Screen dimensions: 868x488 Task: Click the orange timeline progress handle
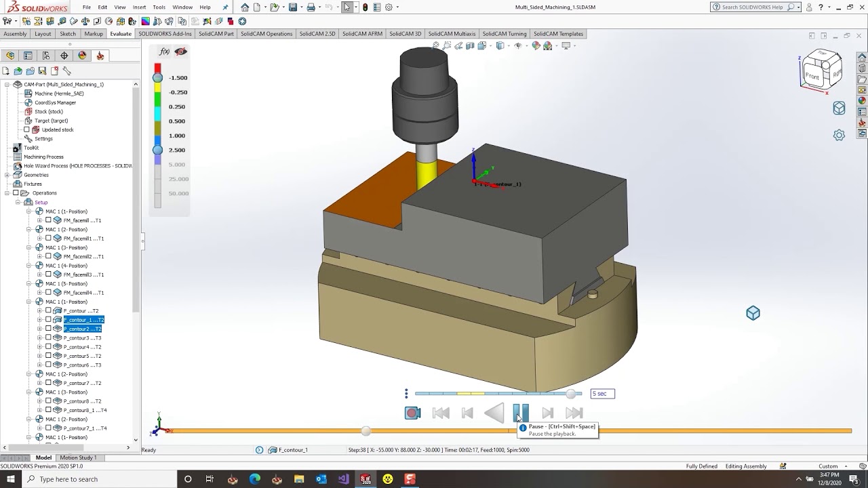click(366, 431)
